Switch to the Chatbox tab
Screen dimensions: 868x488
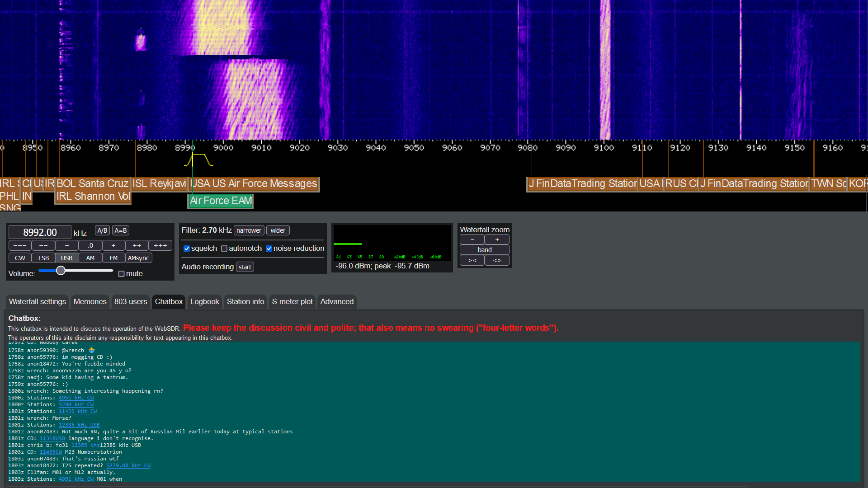pos(169,301)
